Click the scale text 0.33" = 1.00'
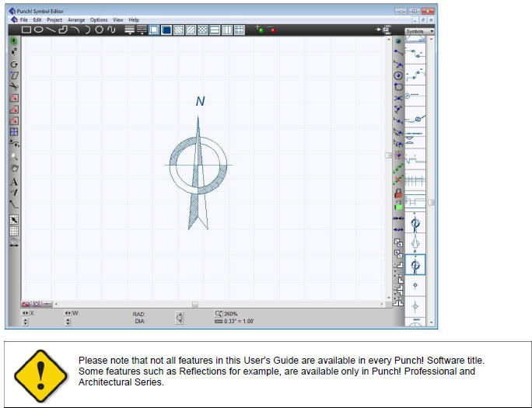Viewport: 532px width, 408px height. click(239, 321)
